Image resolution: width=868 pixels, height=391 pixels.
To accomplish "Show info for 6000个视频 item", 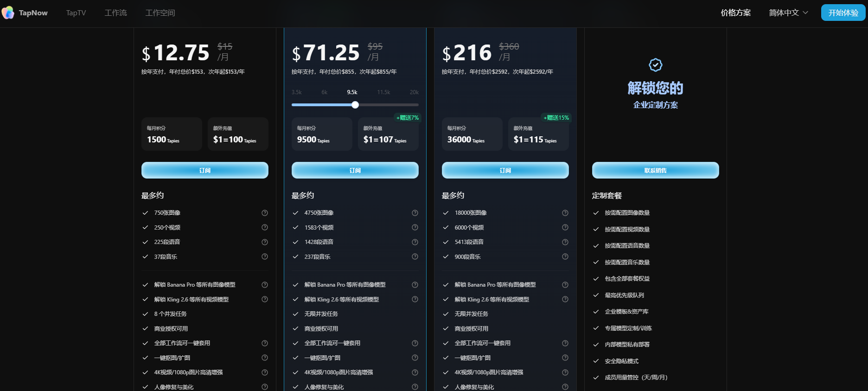I will [565, 227].
